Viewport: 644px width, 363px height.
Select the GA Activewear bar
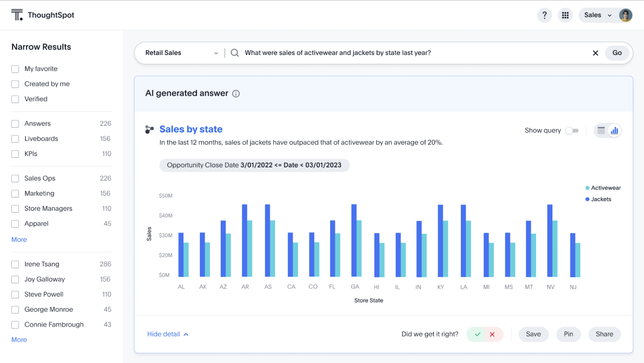(x=359, y=249)
